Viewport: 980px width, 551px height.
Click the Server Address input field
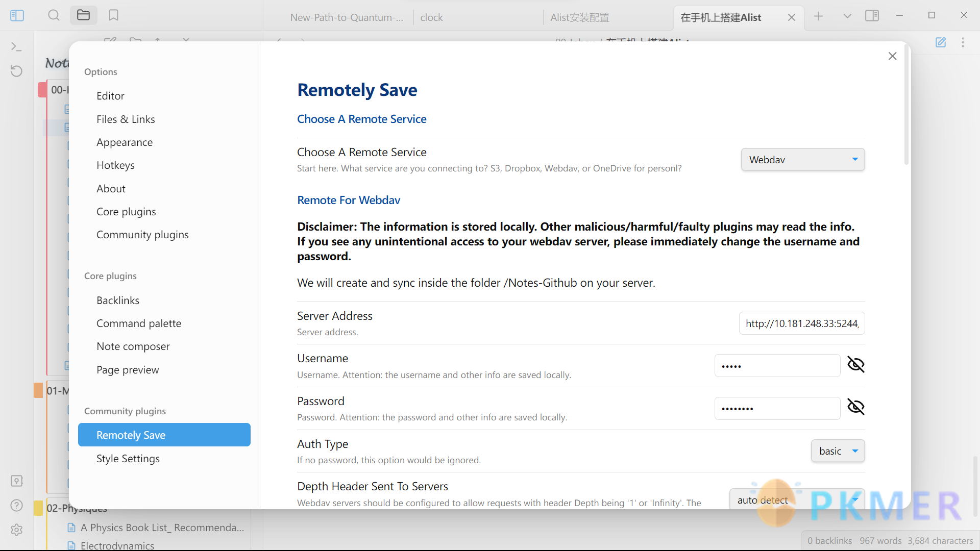pyautogui.click(x=802, y=323)
